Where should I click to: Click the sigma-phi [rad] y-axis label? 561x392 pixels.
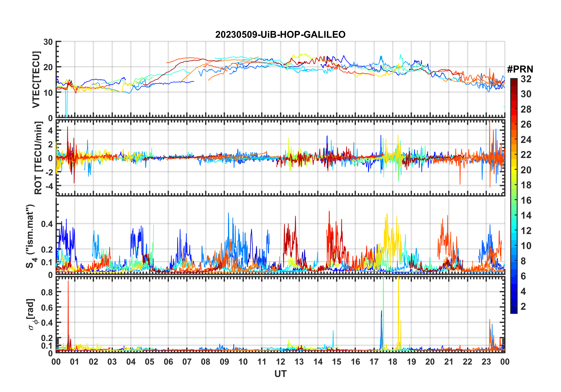(x=31, y=314)
